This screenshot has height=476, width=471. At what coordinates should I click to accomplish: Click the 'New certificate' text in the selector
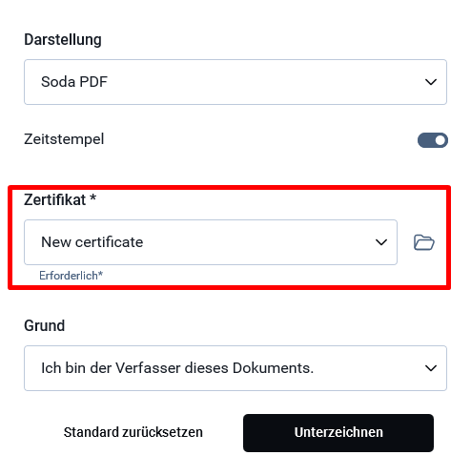pyautogui.click(x=92, y=242)
